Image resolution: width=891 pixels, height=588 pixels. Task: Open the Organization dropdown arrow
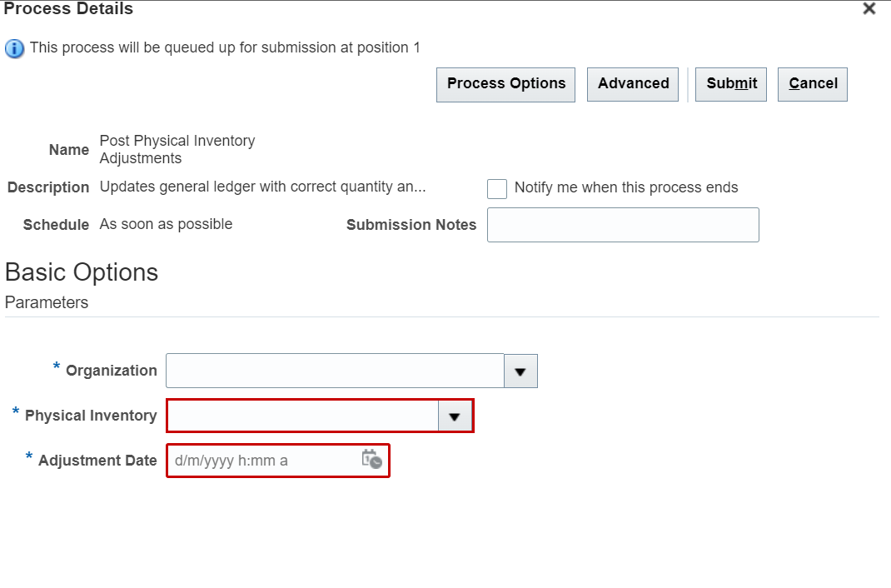(520, 371)
